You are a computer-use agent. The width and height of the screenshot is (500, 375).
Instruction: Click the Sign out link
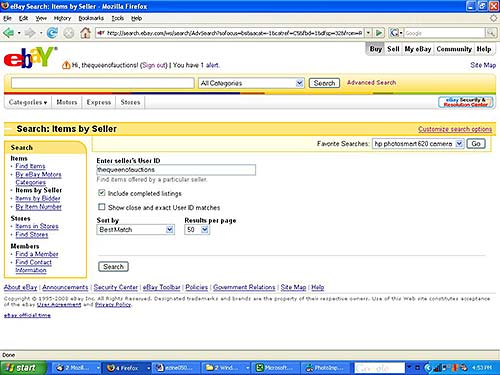coord(154,65)
